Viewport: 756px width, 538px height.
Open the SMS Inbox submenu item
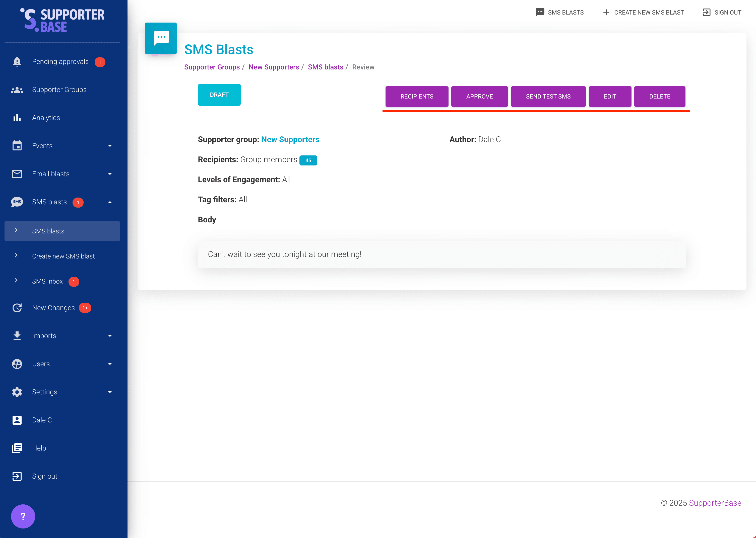47,281
